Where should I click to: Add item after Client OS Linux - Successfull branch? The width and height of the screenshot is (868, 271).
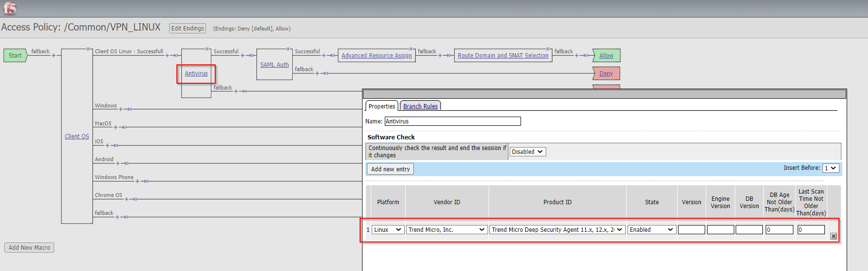click(x=167, y=55)
